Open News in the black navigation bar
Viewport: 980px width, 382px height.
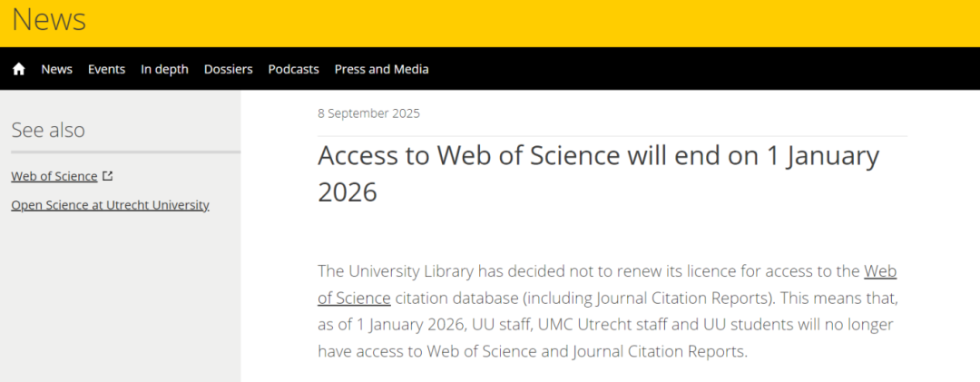point(56,69)
